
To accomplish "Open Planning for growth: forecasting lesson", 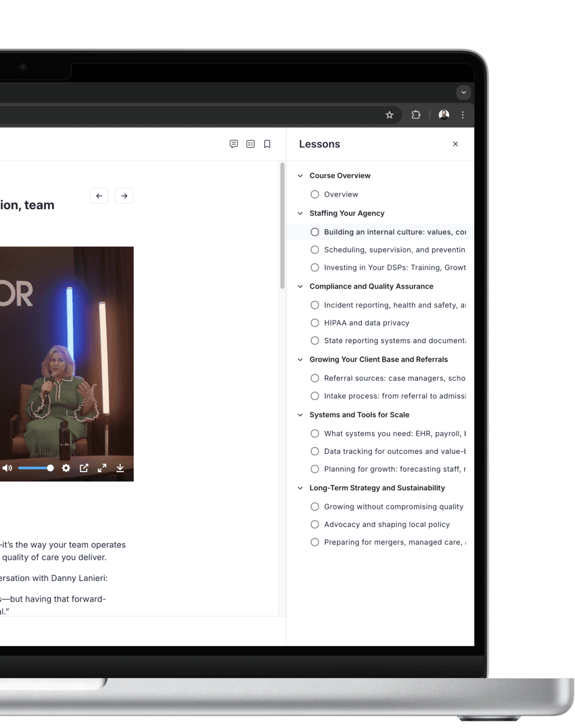I will point(395,469).
